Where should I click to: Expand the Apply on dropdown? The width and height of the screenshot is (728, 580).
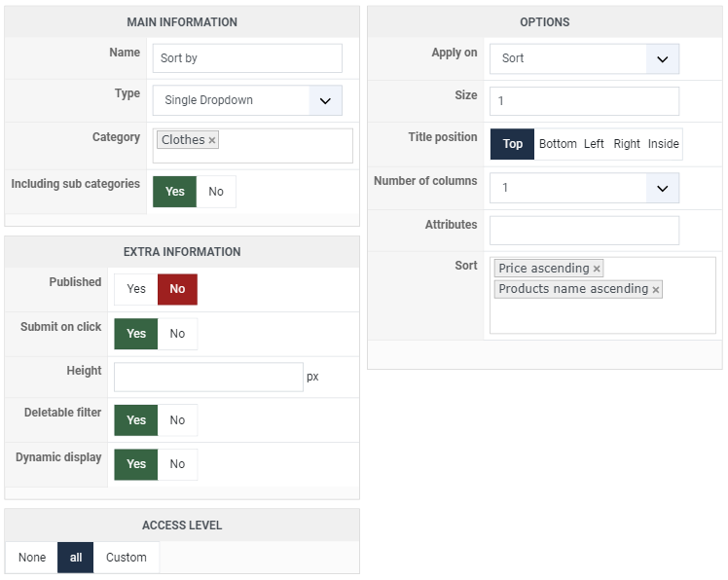pyautogui.click(x=663, y=59)
